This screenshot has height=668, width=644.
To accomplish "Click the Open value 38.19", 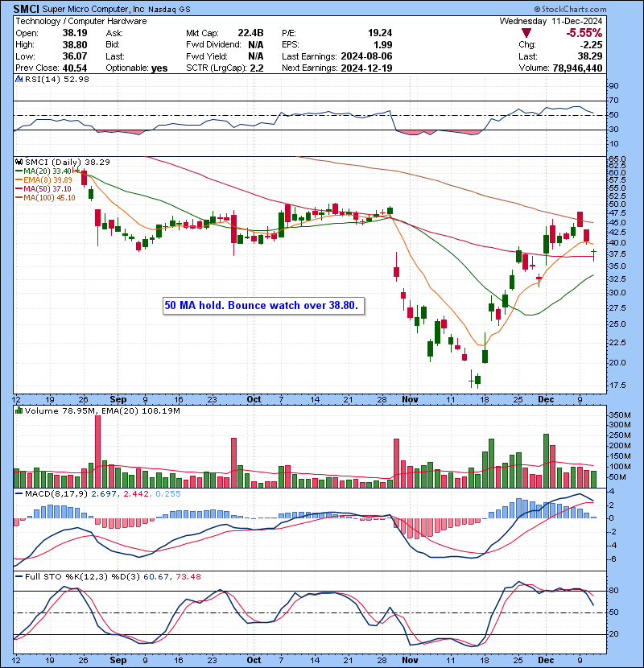I will pos(75,33).
